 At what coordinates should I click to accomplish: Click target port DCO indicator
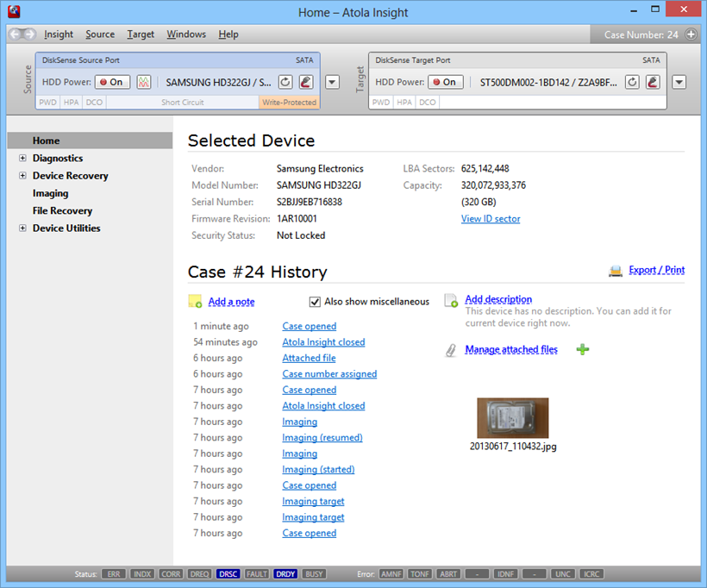point(428,103)
